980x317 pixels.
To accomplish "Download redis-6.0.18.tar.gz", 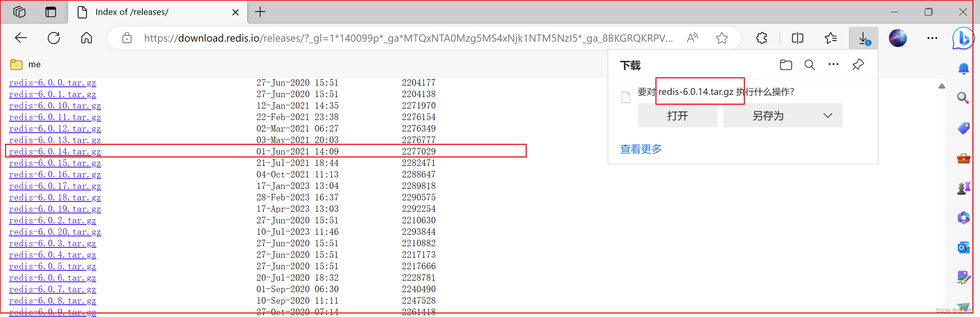I will [55, 197].
